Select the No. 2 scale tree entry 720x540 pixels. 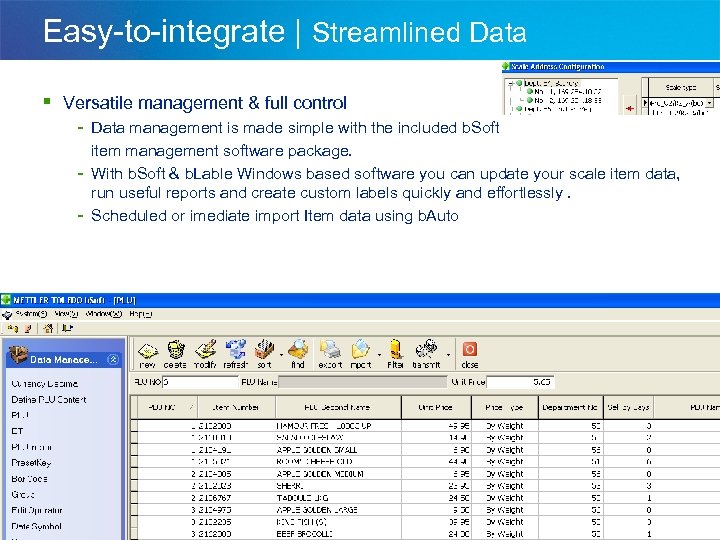(568, 100)
